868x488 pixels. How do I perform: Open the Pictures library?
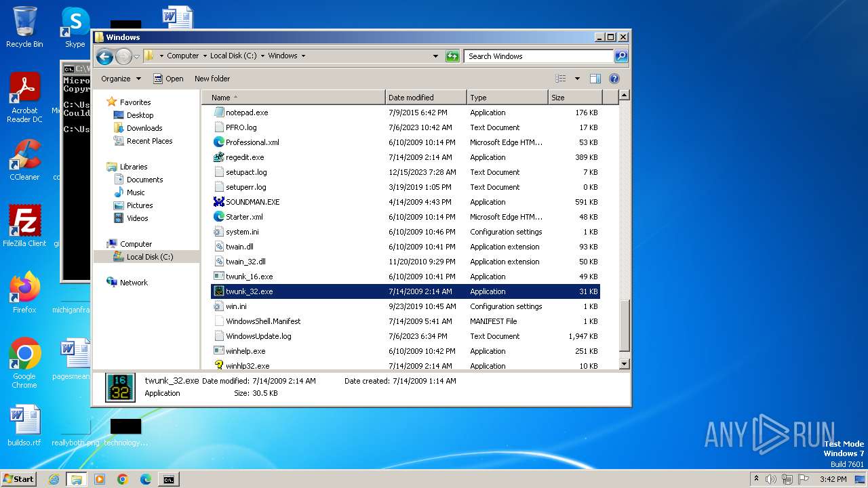[x=139, y=205]
